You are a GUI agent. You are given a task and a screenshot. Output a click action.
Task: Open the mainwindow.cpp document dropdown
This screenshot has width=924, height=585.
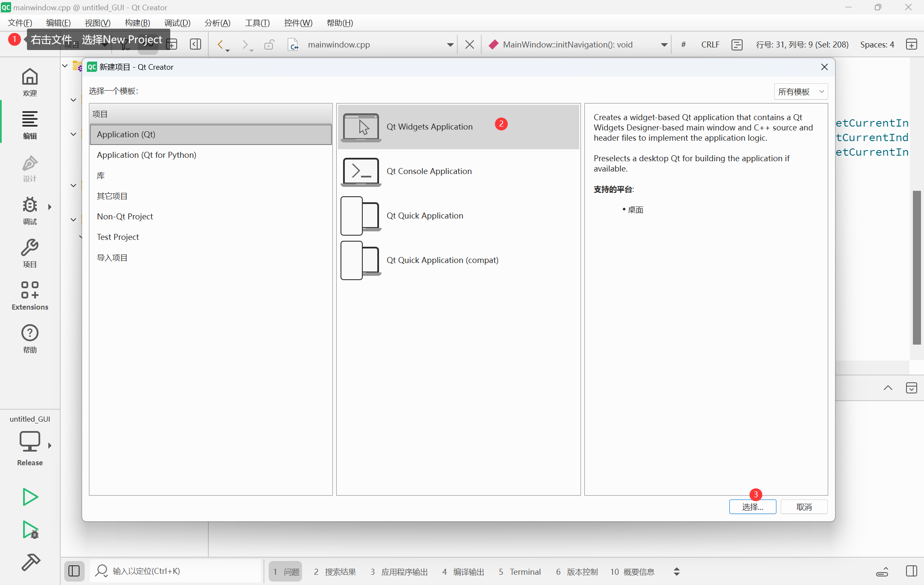(x=450, y=44)
